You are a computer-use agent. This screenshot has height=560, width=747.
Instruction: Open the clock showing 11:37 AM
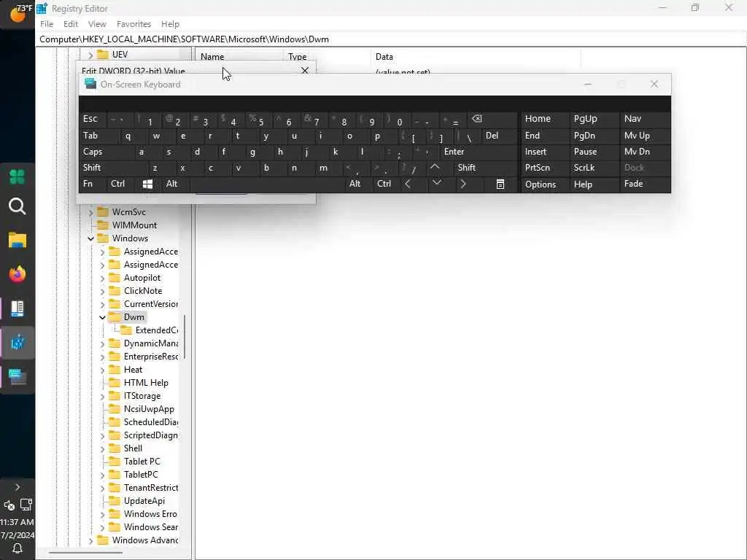[x=18, y=522]
